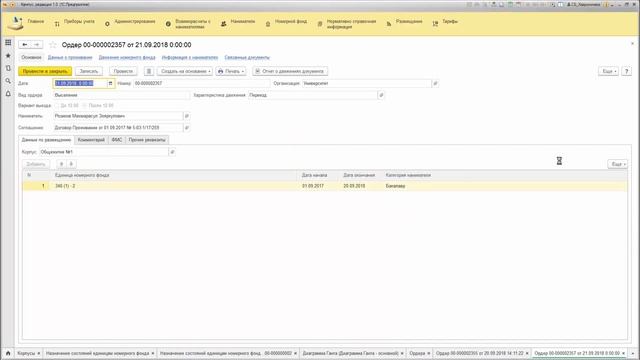Open the table's Еще dropdown
The height and width of the screenshot is (360, 640).
point(618,164)
